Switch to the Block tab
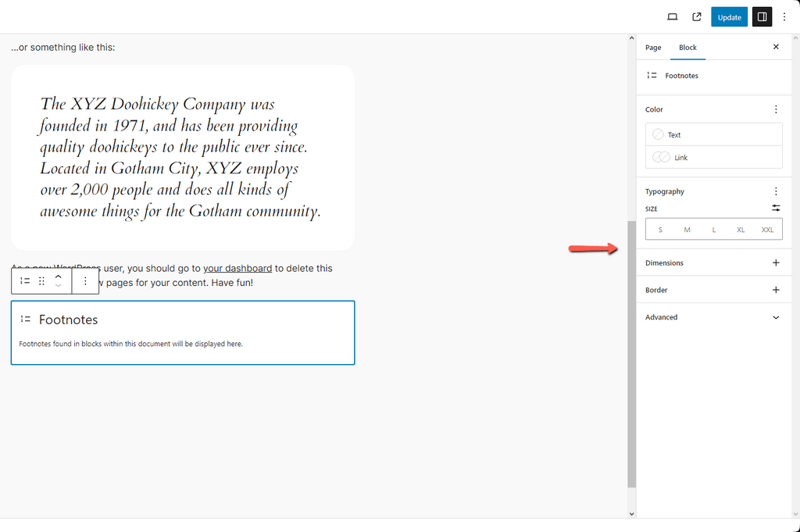The height and width of the screenshot is (532, 800). point(687,48)
